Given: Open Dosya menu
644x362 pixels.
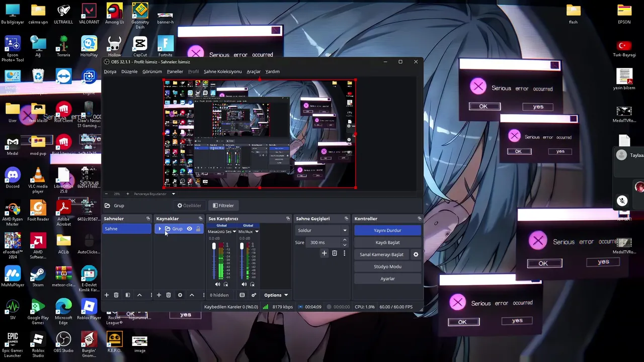Looking at the screenshot, I should pos(110,71).
